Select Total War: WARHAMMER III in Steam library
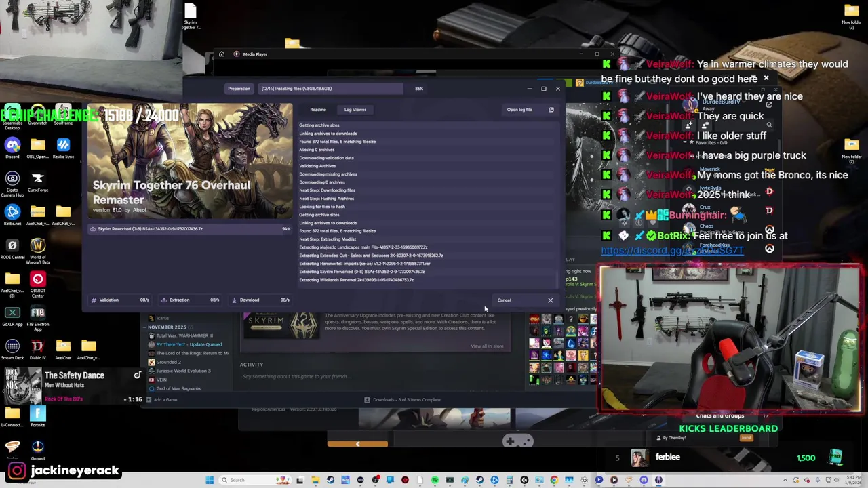 click(x=180, y=335)
